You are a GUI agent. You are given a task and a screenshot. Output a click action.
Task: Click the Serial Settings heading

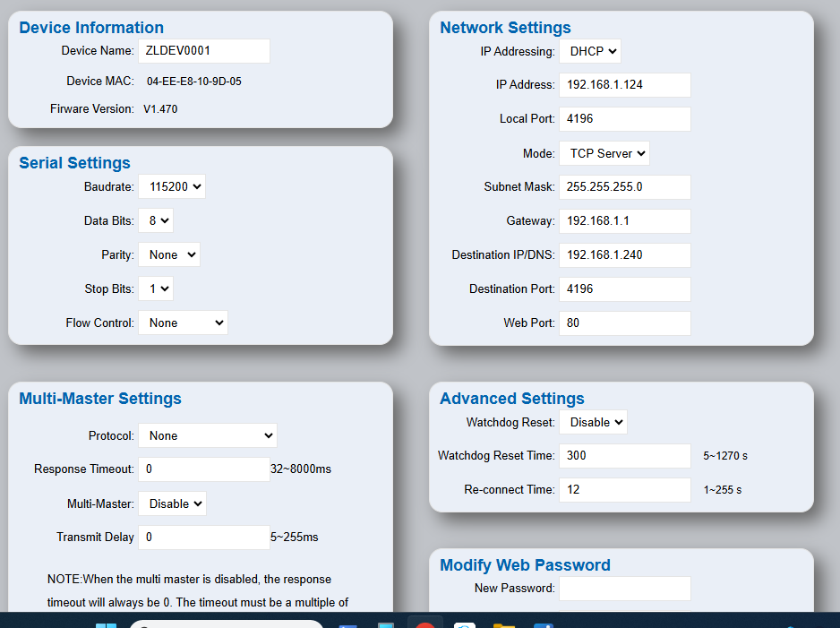pos(75,163)
